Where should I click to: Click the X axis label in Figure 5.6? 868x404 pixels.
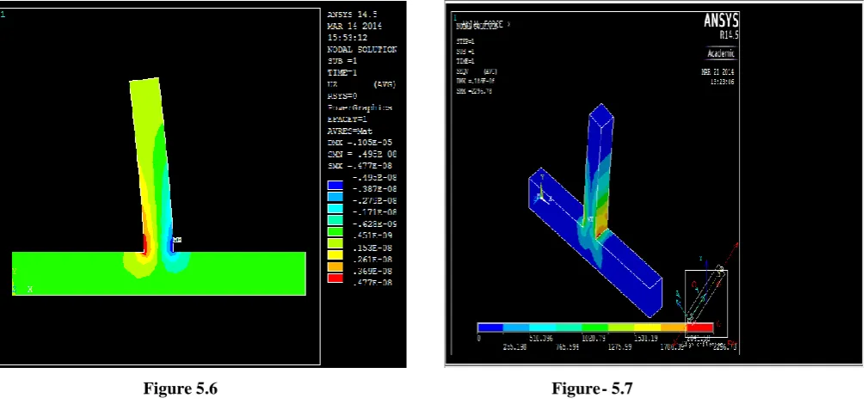click(x=30, y=290)
